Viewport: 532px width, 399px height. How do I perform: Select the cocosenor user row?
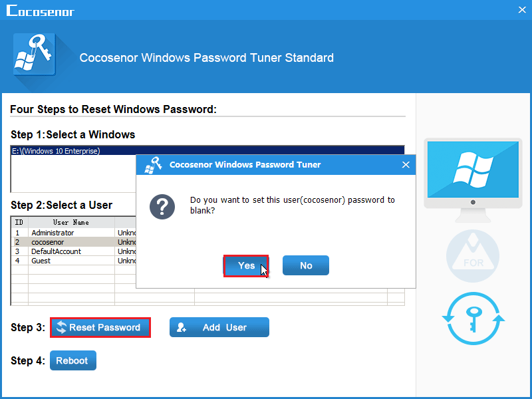click(x=74, y=242)
